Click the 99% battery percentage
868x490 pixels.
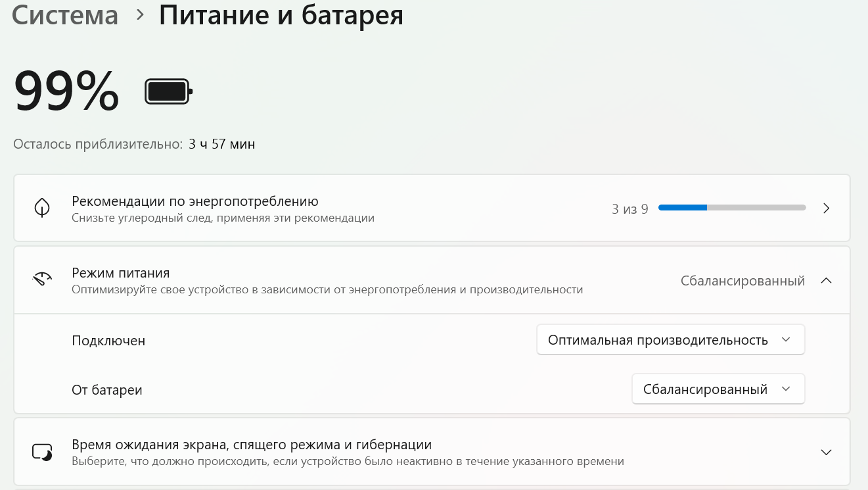66,91
